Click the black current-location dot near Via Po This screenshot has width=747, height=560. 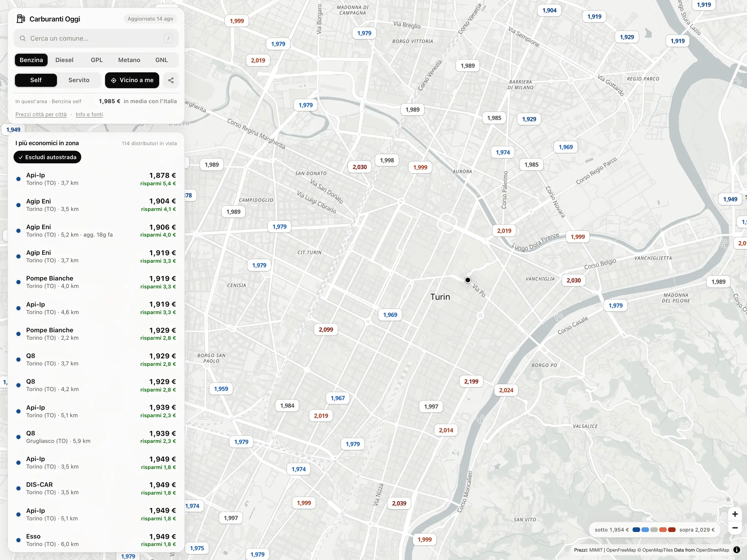[468, 280]
